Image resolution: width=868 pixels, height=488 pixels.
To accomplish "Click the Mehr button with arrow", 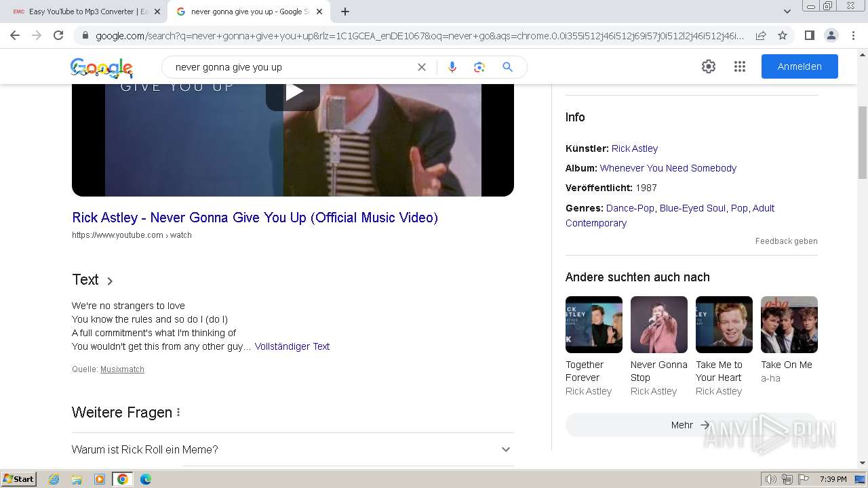I will (x=691, y=425).
